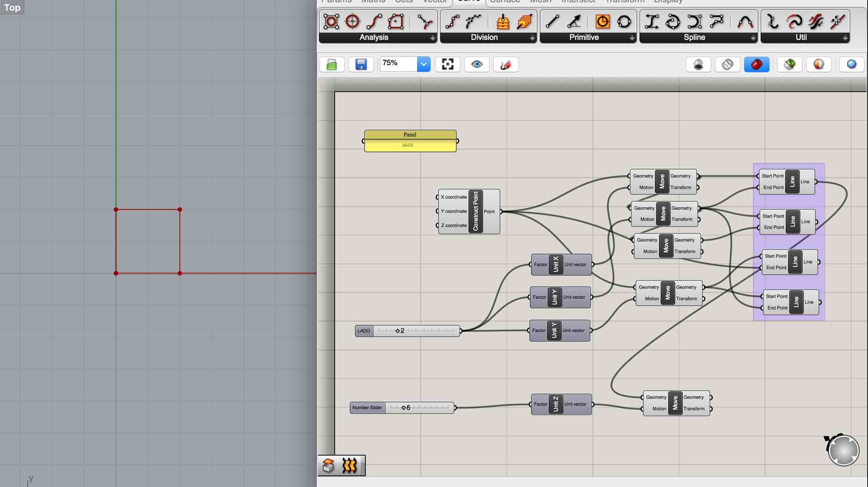Expand the Division panel with its plus
Screen dimensions: 868x487
532,38
